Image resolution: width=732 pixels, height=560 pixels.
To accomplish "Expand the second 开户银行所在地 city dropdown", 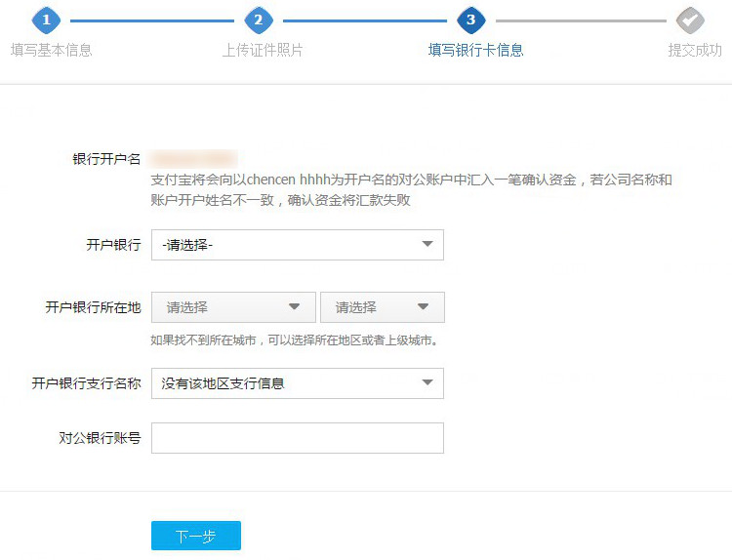I will pos(382,307).
